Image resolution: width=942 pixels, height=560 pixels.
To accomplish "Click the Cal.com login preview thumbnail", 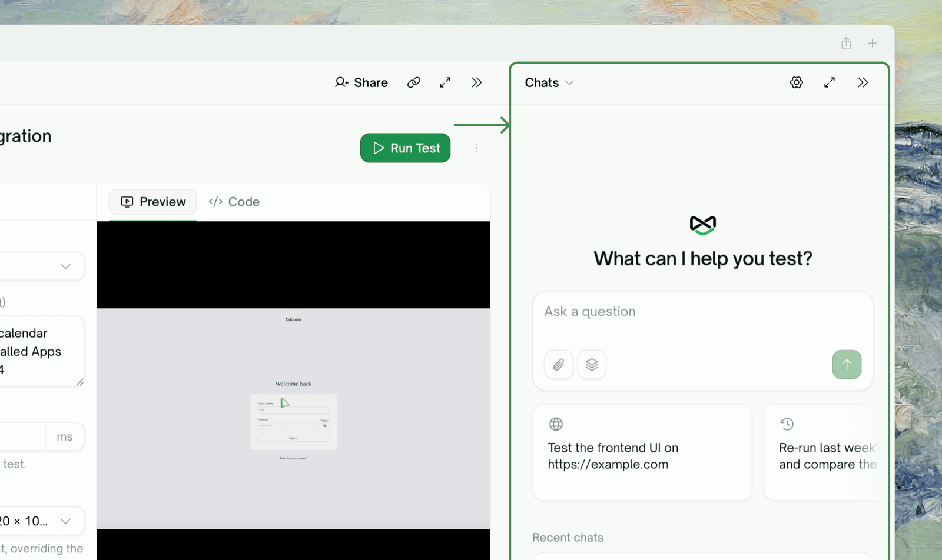I will [x=293, y=418].
